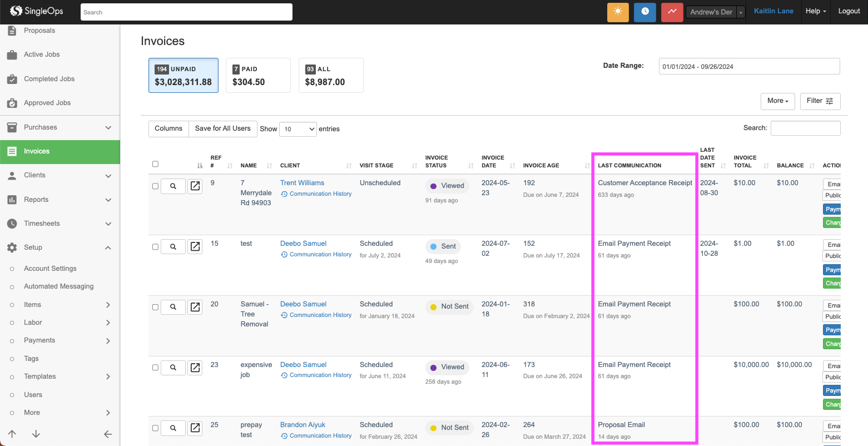This screenshot has height=446, width=868.
Task: Click the sidebar scroll up arrow icon
Action: [x=12, y=434]
